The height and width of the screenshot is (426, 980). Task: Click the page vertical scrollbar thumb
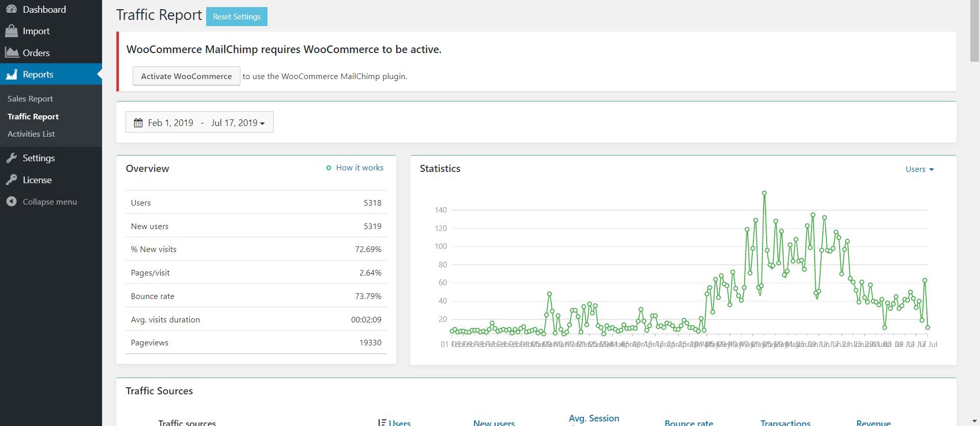[974, 31]
